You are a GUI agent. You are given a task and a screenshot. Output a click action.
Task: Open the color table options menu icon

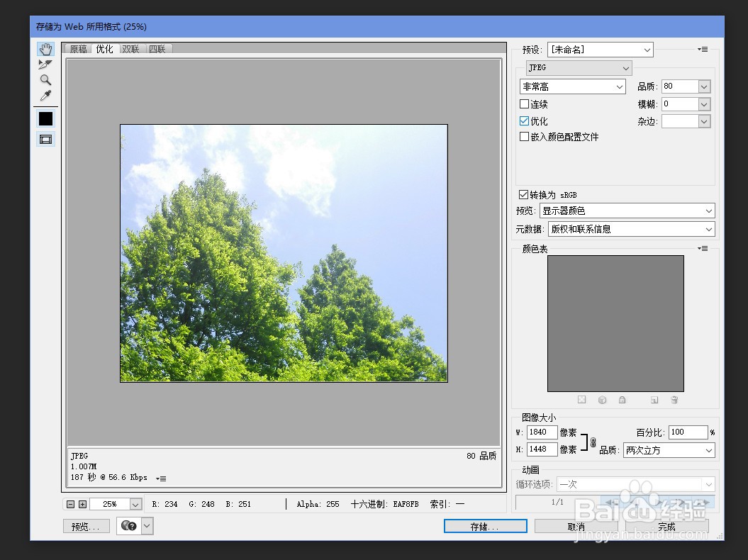click(x=703, y=248)
